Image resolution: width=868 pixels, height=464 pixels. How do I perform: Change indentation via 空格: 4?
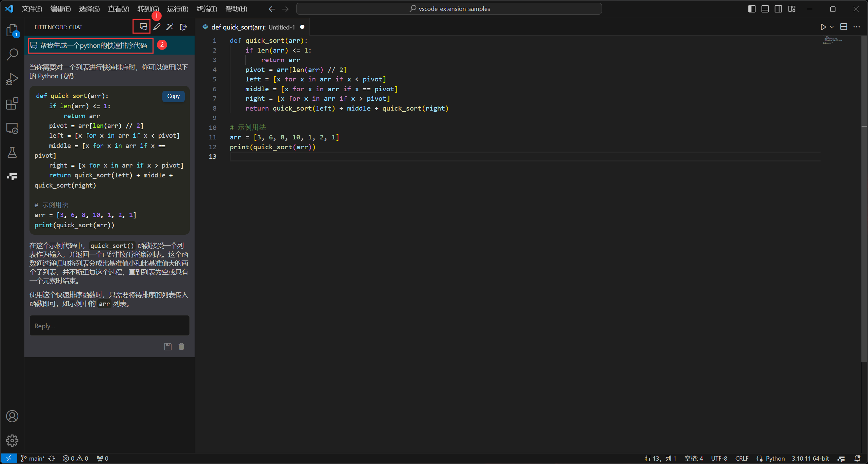click(693, 459)
